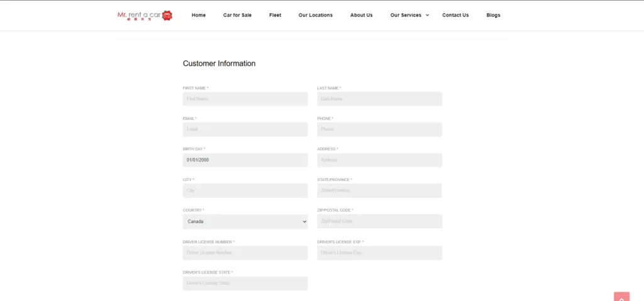Click the PHONE * label
The width and height of the screenshot is (644, 301).
tap(325, 119)
